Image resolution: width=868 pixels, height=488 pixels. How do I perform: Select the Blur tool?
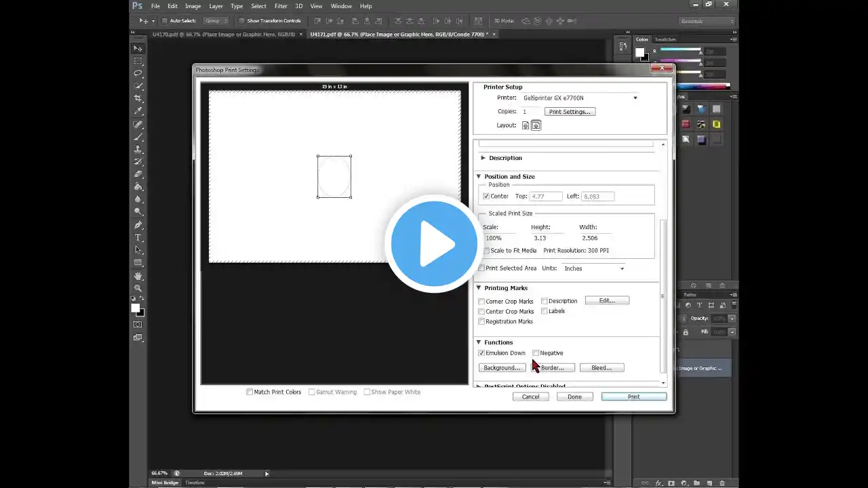click(138, 199)
